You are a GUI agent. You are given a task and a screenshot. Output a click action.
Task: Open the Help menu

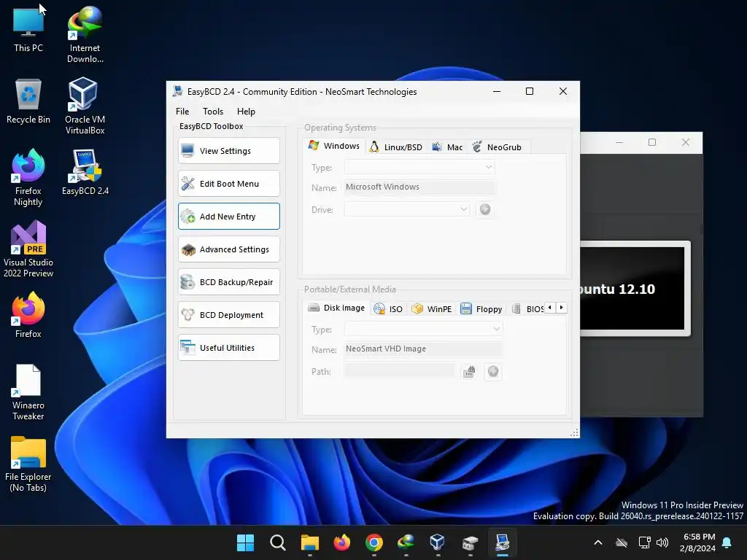(x=247, y=112)
